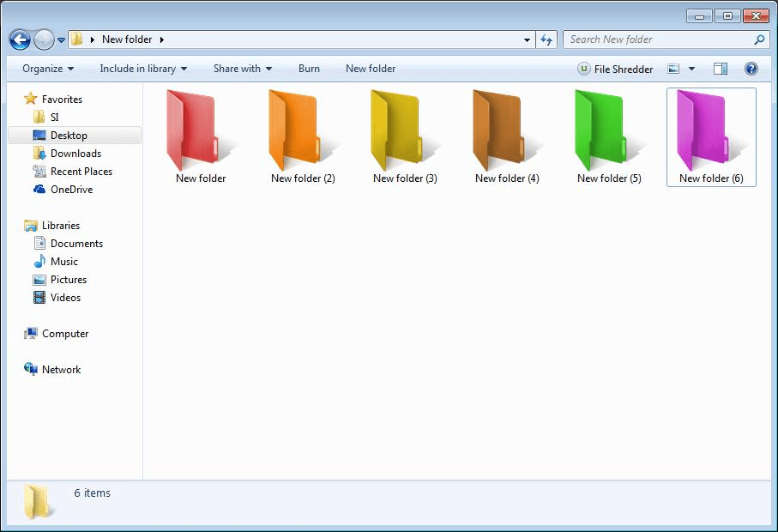Screen dimensions: 778x532
Task: Expand the view options dropdown arrow
Action: [x=691, y=69]
